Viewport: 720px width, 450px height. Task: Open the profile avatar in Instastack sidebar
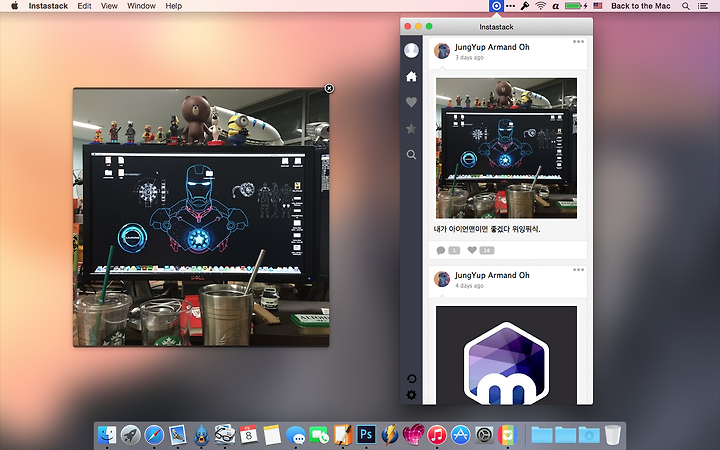coord(411,50)
